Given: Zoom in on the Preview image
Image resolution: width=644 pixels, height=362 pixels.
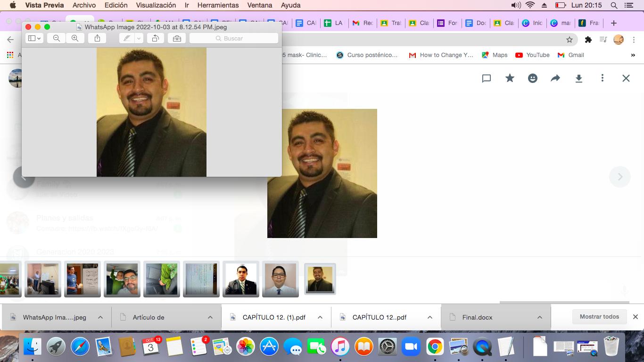Looking at the screenshot, I should tap(75, 38).
